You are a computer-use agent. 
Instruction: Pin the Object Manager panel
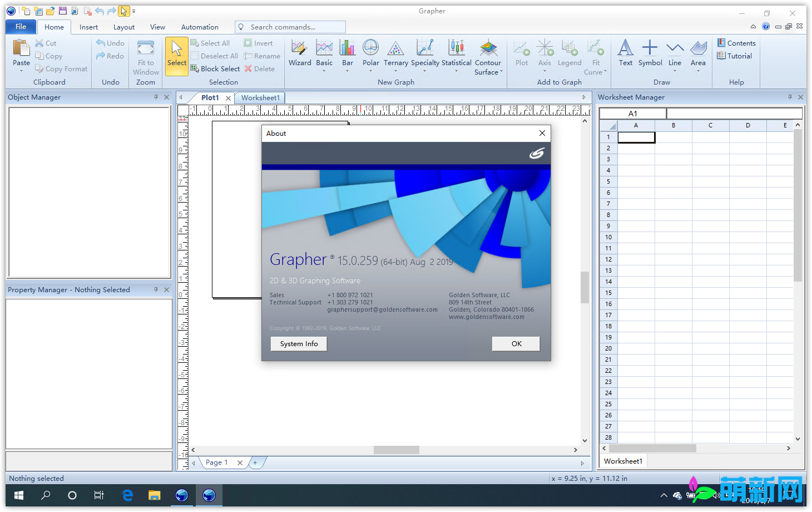tap(156, 97)
